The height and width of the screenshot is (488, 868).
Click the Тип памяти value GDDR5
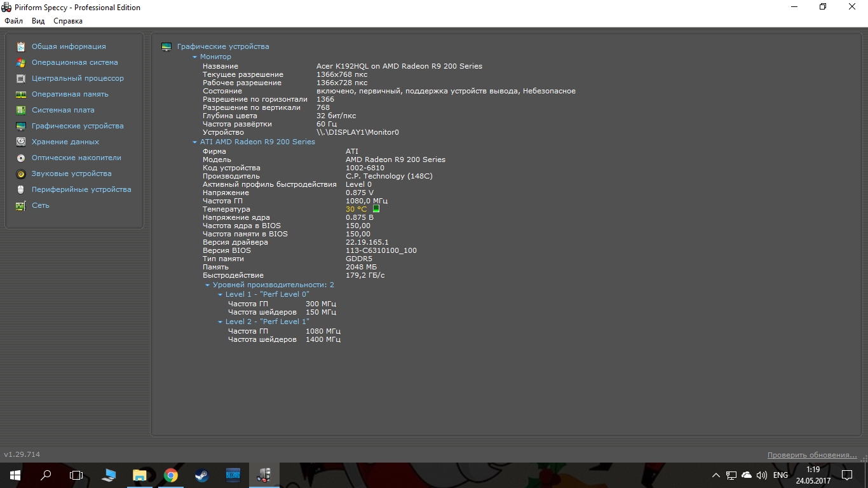pyautogui.click(x=359, y=259)
